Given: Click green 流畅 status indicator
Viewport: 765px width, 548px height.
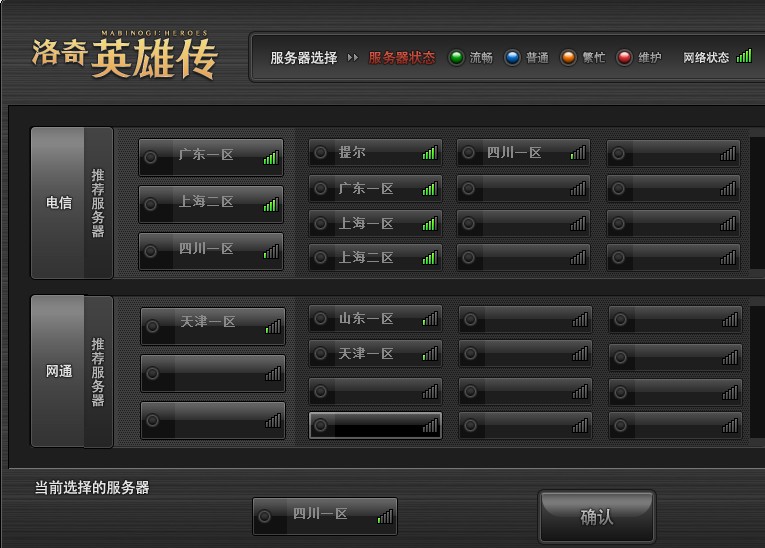Looking at the screenshot, I should pos(456,58).
